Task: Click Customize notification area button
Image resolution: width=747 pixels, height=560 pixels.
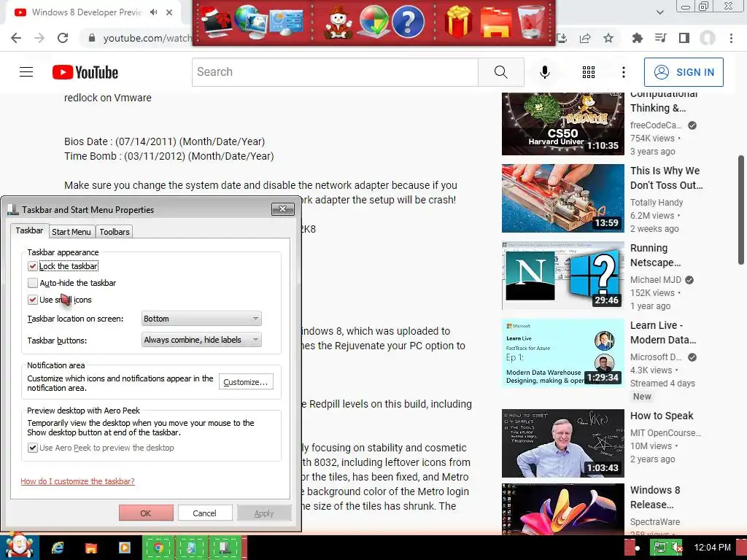Action: (246, 382)
